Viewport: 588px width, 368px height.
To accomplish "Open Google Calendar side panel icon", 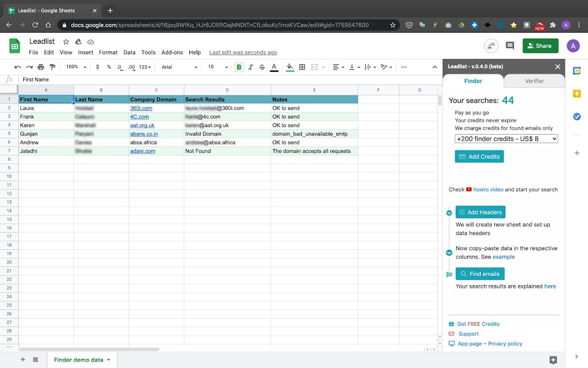I will click(x=577, y=71).
